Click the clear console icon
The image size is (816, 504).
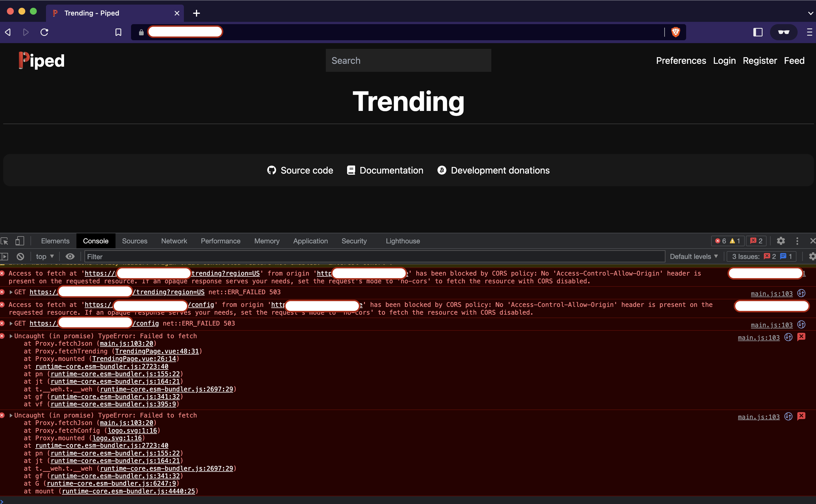[20, 256]
